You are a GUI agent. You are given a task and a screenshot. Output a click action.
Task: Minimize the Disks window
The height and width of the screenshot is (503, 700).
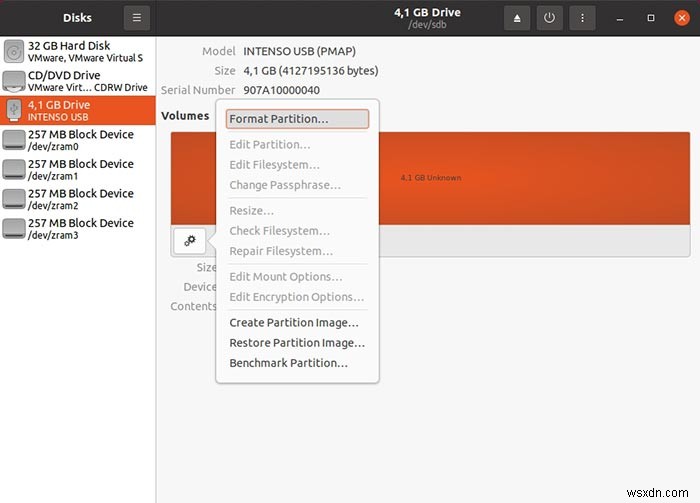click(620, 18)
